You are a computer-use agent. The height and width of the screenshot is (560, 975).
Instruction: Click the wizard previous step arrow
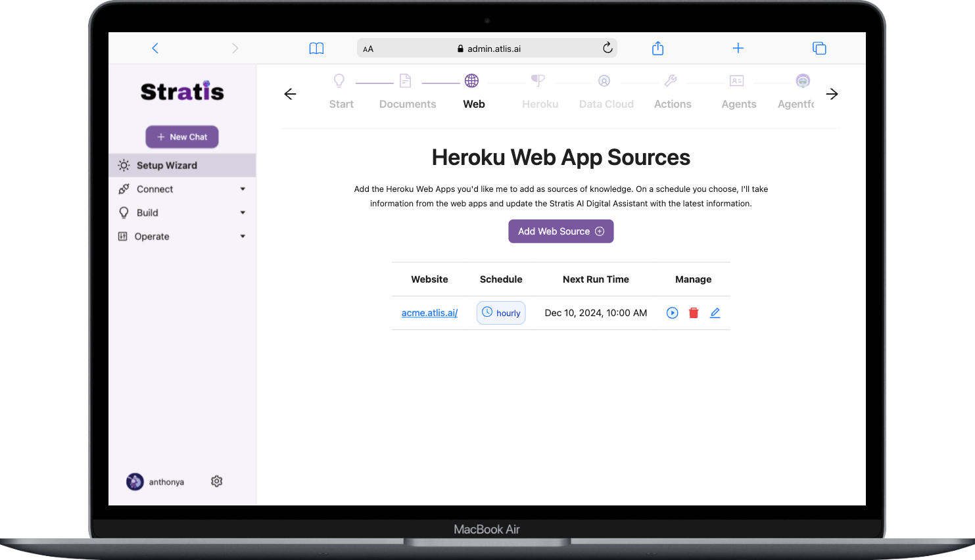290,94
